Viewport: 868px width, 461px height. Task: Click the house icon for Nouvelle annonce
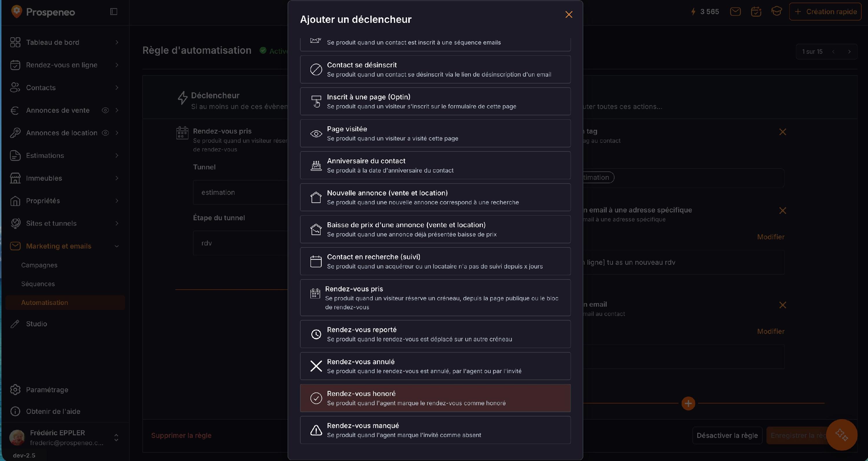(316, 197)
